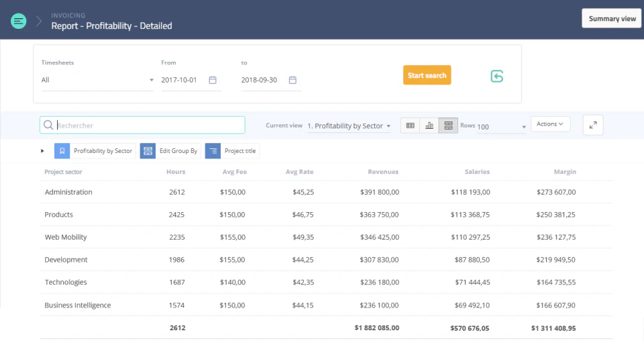644x343 pixels.
Task: Open the Actions menu
Action: (x=550, y=124)
